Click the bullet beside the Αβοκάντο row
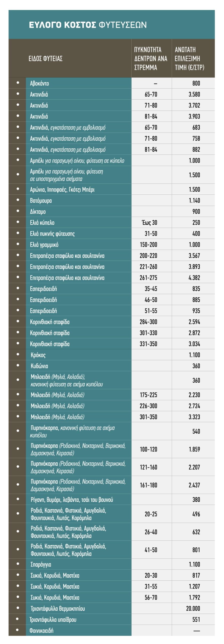The height and width of the screenshot is (644, 224). click(x=18, y=83)
